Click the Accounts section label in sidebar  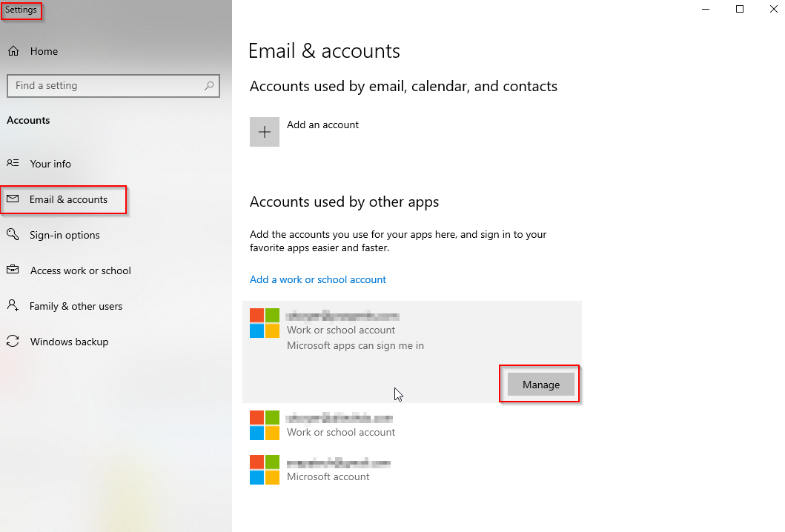pyautogui.click(x=28, y=120)
